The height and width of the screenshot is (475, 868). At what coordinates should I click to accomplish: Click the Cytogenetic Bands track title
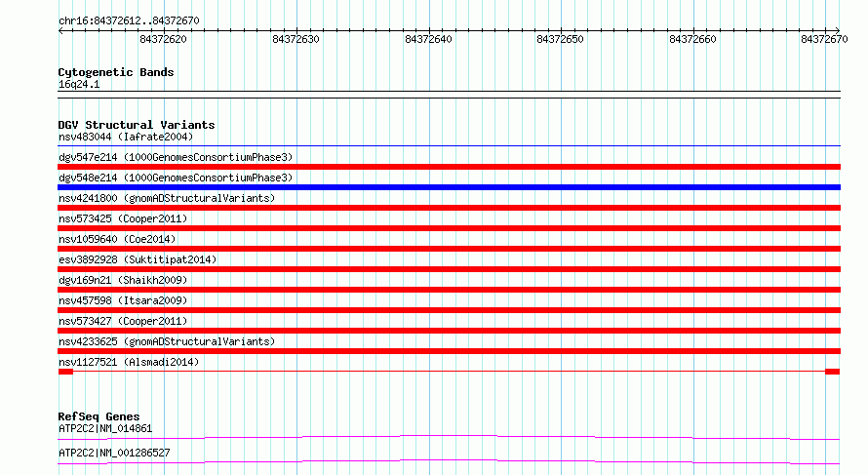pos(116,72)
